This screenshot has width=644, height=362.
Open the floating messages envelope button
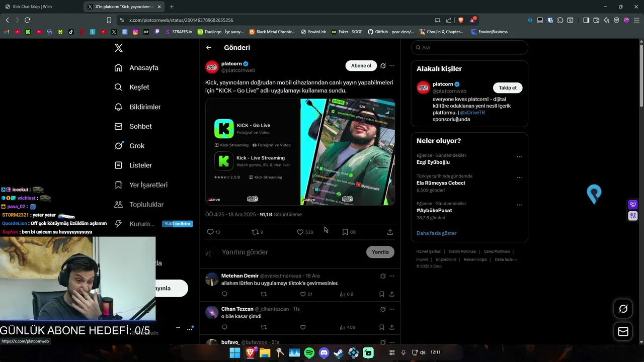click(623, 331)
